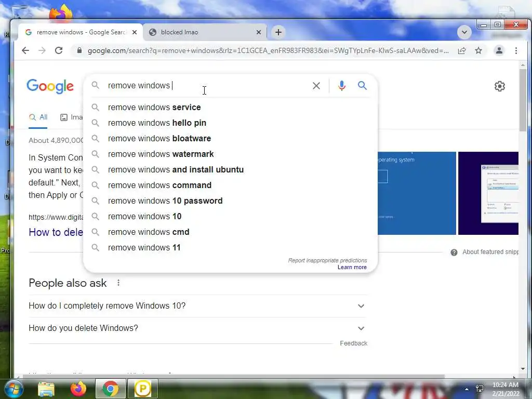Viewport: 532px width, 399px height.
Task: Click the scrollbar up arrow
Action: pos(523,65)
